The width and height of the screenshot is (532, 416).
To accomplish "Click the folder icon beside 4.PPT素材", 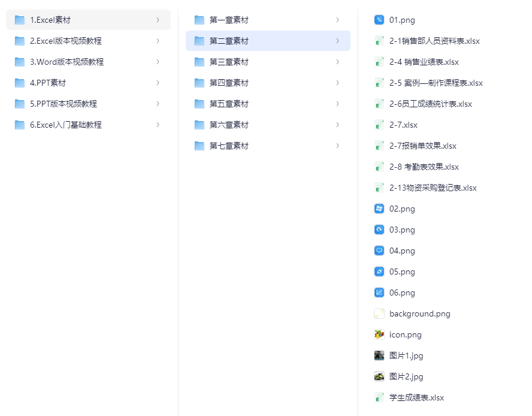I will [20, 83].
